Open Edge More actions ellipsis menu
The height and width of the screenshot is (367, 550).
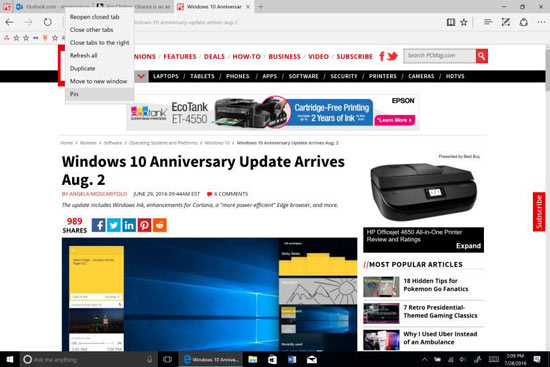[x=541, y=22]
